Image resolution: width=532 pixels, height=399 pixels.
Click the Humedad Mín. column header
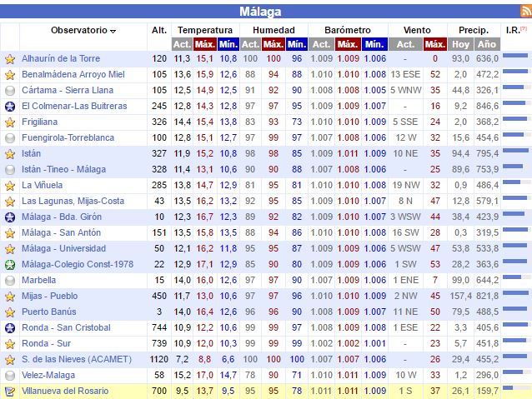point(296,44)
